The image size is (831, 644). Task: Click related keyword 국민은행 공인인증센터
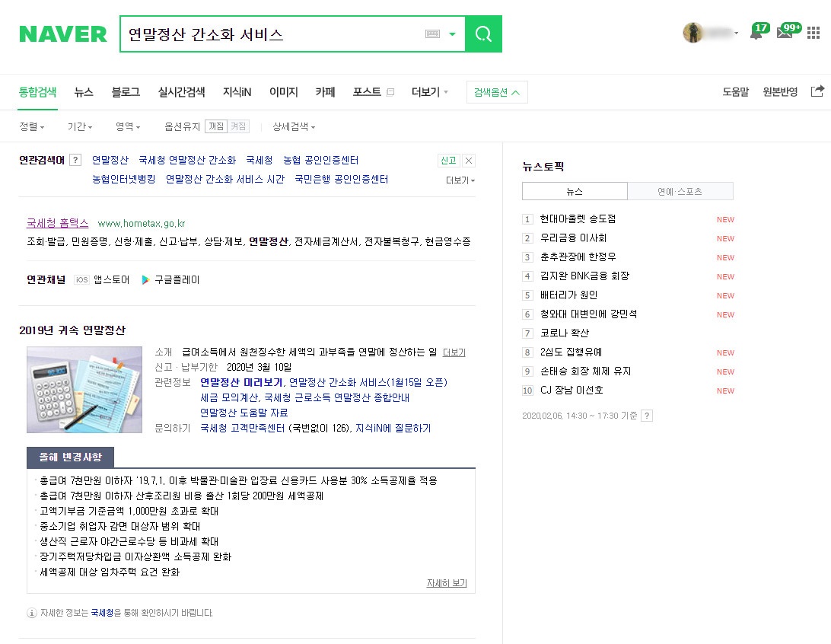pyautogui.click(x=341, y=179)
